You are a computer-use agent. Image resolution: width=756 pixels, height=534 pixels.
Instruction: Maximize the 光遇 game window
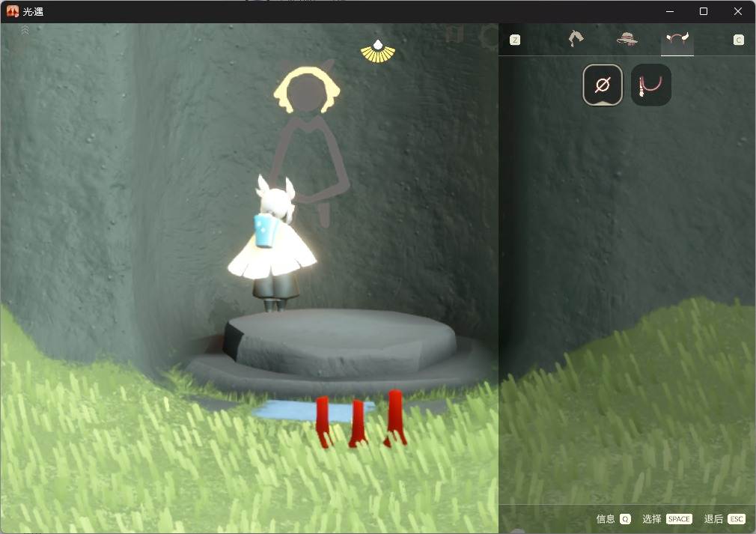pos(704,11)
